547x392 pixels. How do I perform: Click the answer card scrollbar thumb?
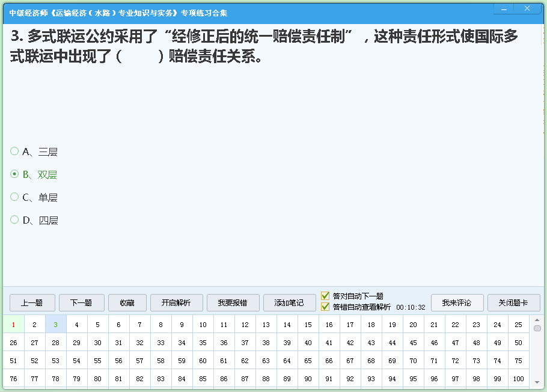point(537,328)
